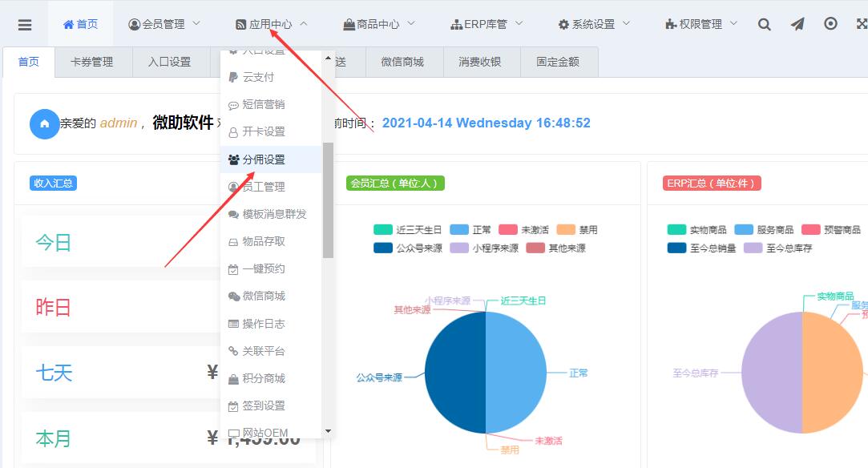Select 关联平台 from the dropdown list

[x=271, y=351]
